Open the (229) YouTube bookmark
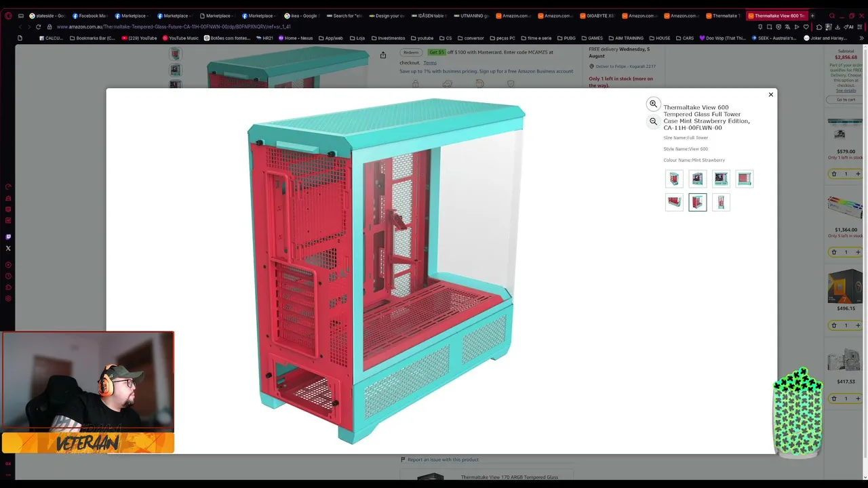 [140, 38]
